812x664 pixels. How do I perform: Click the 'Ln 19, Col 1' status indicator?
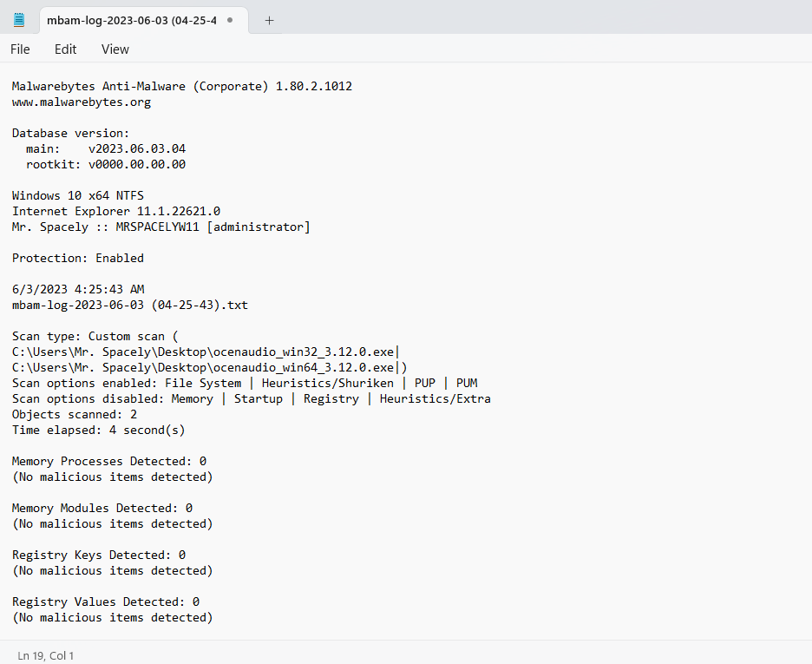click(x=46, y=655)
